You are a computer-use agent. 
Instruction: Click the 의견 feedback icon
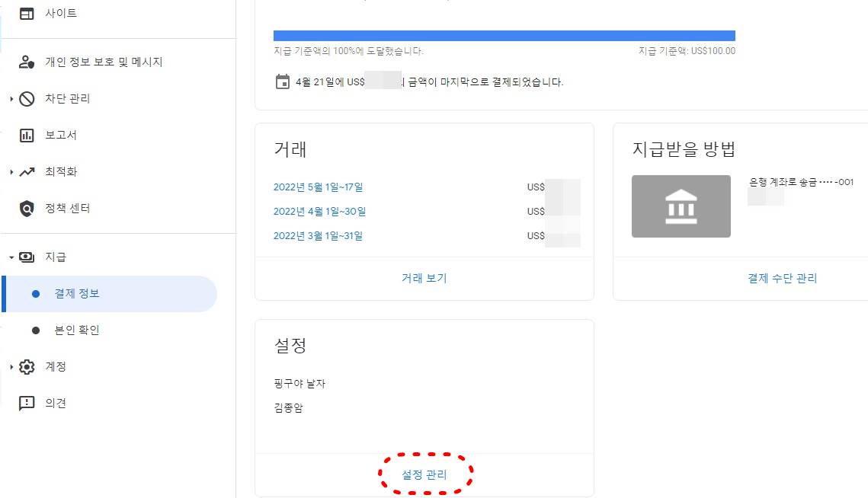pos(27,404)
